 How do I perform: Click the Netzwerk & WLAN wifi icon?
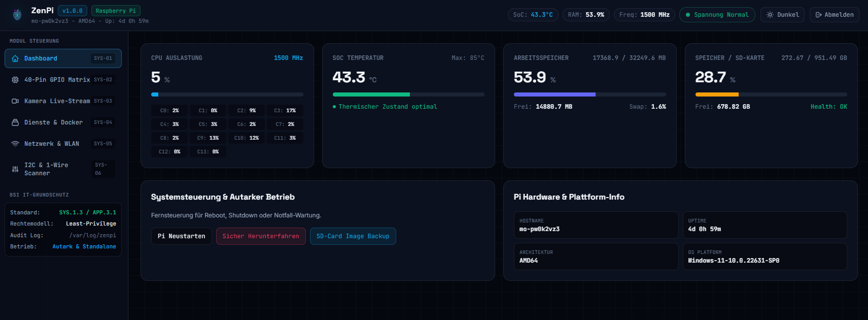click(15, 144)
